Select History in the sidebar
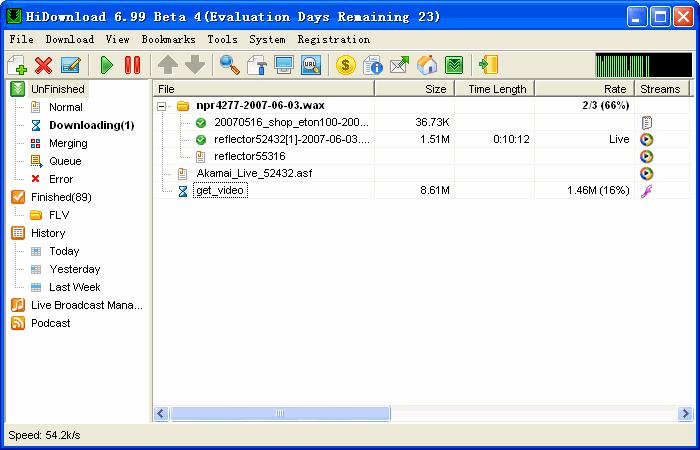This screenshot has width=700, height=450. (48, 233)
